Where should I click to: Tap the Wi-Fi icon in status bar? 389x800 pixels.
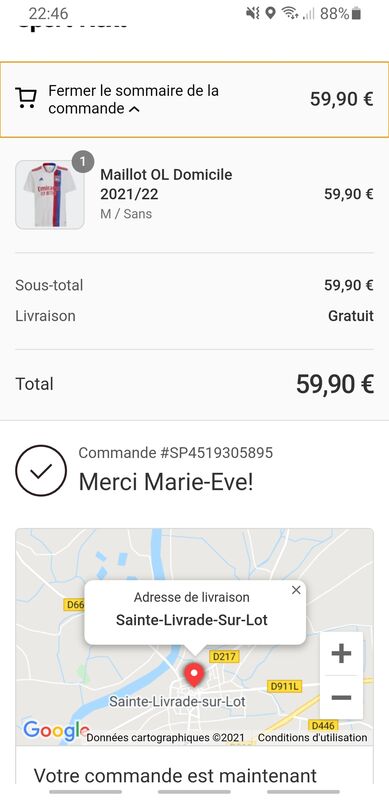[x=290, y=14]
